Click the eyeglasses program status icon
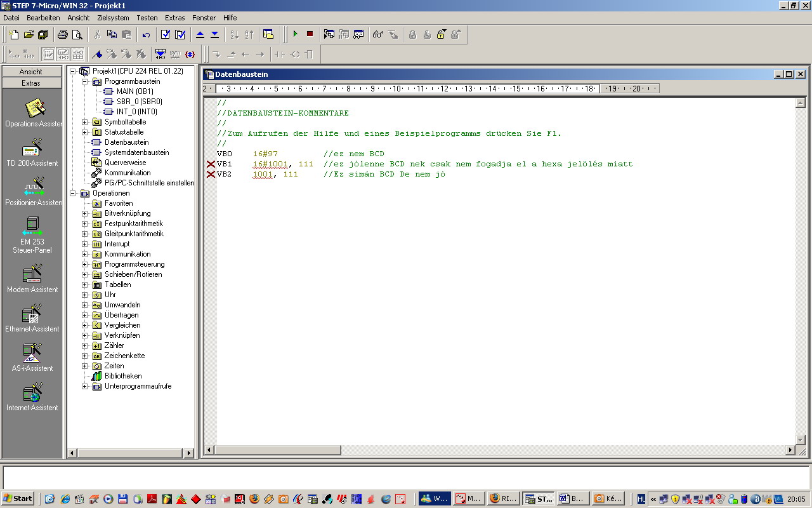Screen dimensions: 812x508 click(x=378, y=34)
